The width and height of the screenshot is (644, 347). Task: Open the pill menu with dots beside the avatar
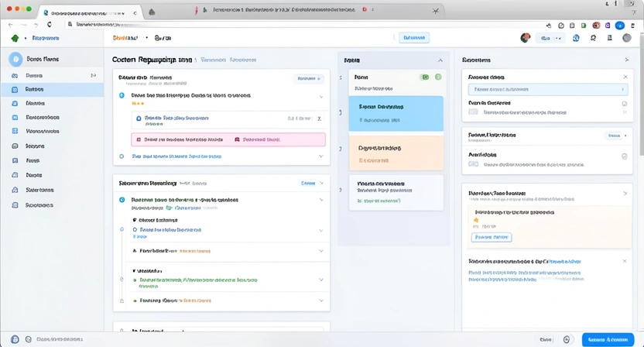point(550,38)
